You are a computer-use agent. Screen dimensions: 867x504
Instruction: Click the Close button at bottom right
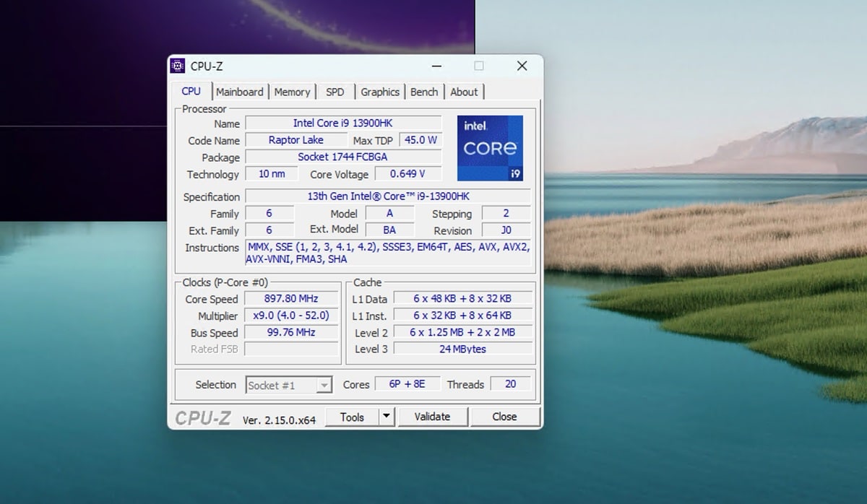pos(504,417)
